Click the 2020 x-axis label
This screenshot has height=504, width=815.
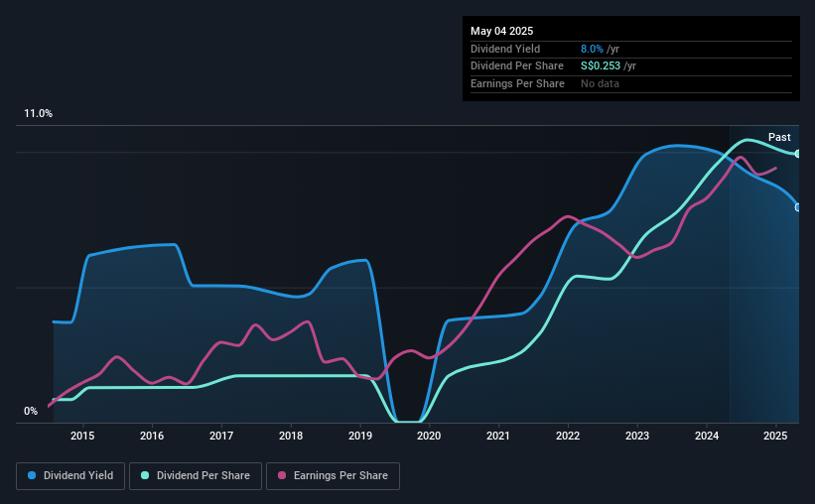pyautogui.click(x=429, y=436)
